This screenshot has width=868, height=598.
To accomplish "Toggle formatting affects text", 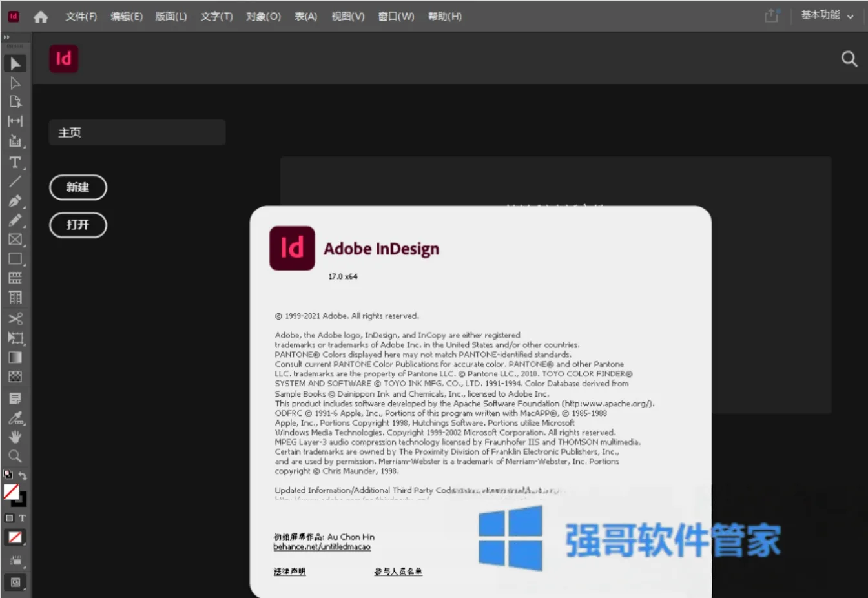I will point(22,518).
